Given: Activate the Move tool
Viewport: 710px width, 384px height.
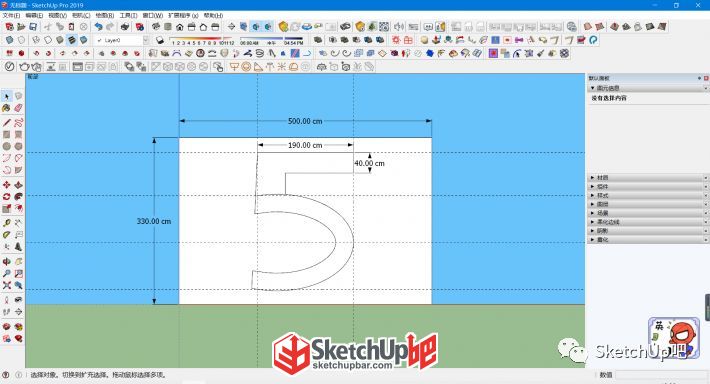Looking at the screenshot, I should tap(6, 185).
